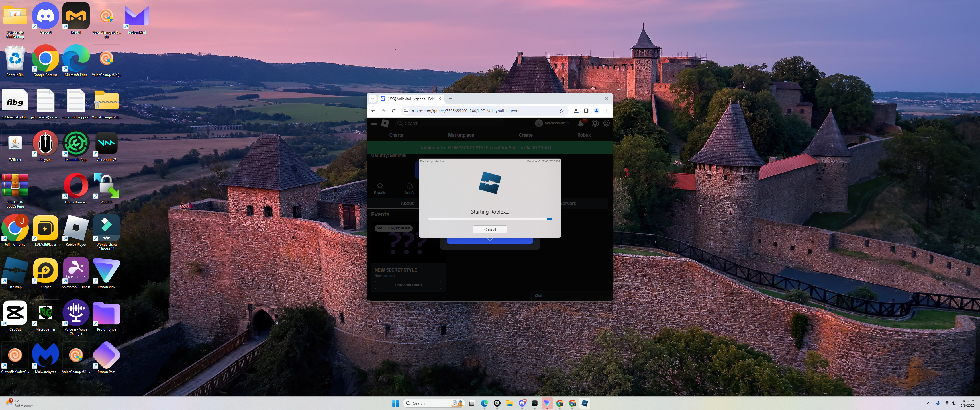Open Chrome Labs flask icon

coord(576,111)
